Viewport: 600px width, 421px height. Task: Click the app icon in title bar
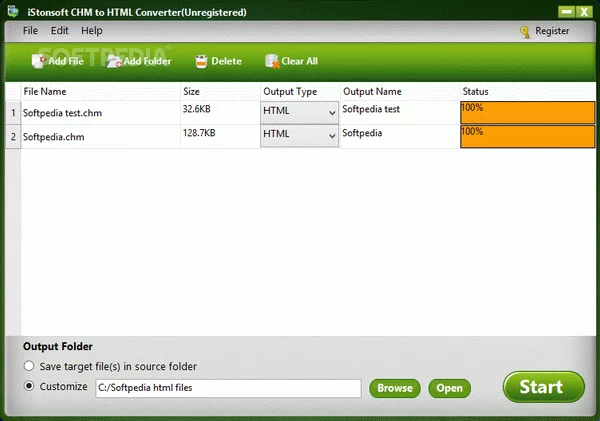(x=11, y=11)
